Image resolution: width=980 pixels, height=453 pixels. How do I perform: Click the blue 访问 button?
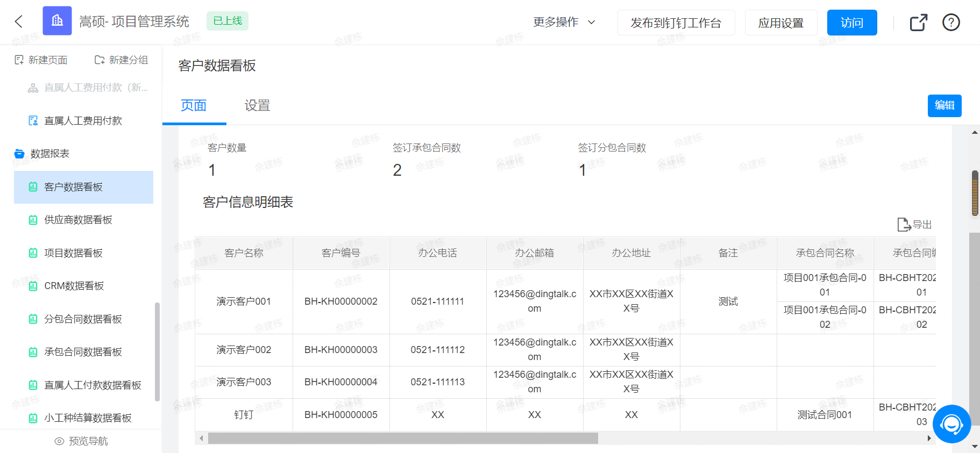coord(852,23)
